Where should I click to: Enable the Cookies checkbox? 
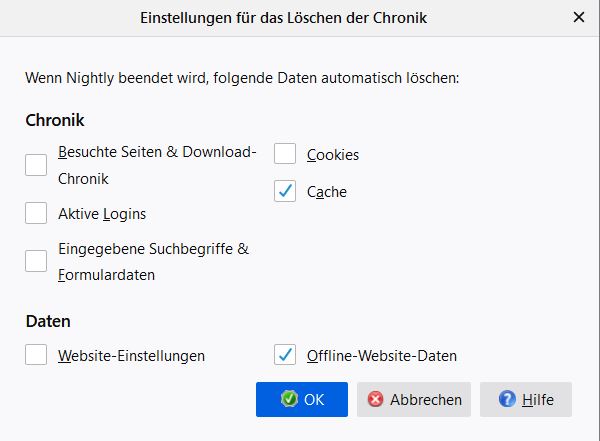pyautogui.click(x=286, y=154)
